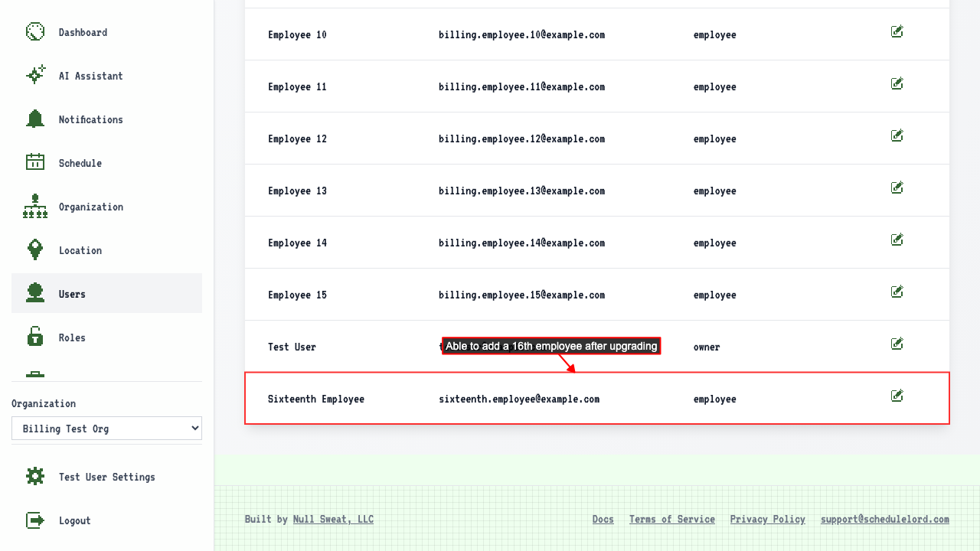
Task: Click the Location pin icon
Action: (35, 250)
